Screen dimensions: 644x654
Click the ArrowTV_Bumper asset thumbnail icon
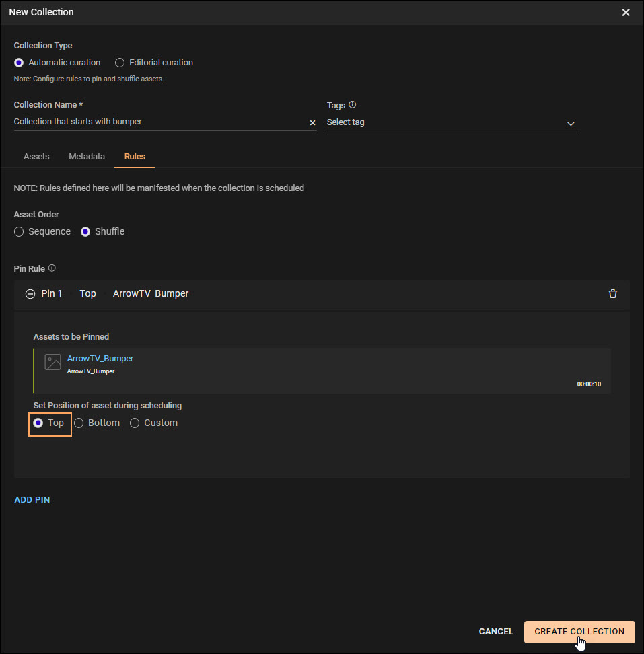(x=53, y=362)
